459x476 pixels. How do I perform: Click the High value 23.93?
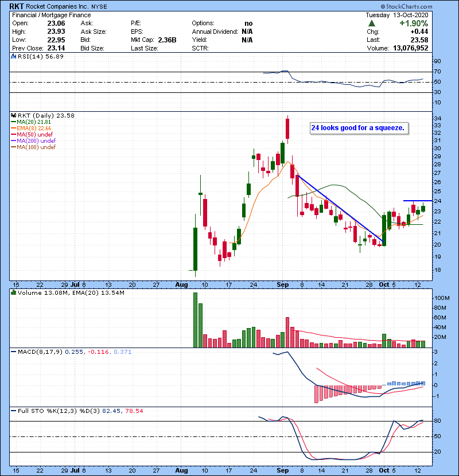point(56,32)
